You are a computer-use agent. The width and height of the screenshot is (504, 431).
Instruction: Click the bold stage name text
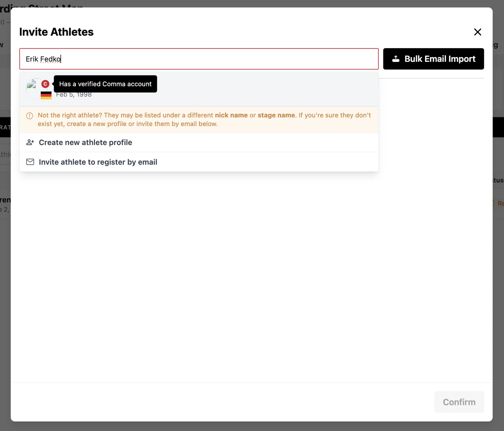point(276,115)
